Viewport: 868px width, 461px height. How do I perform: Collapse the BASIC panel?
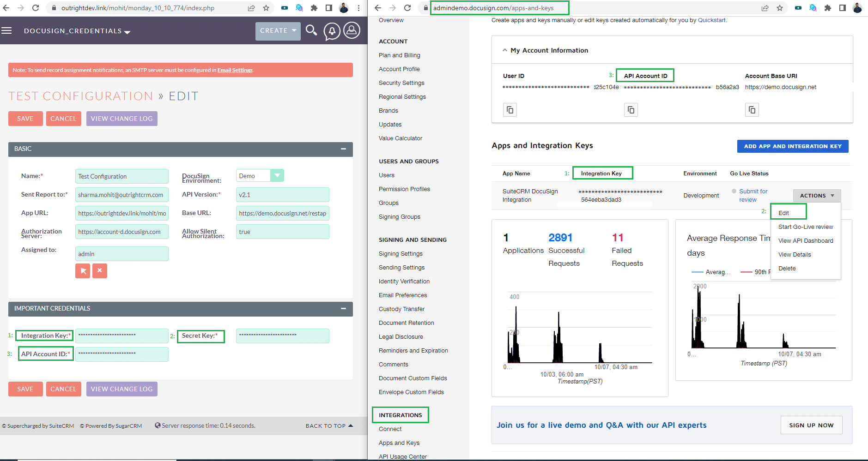click(x=343, y=149)
